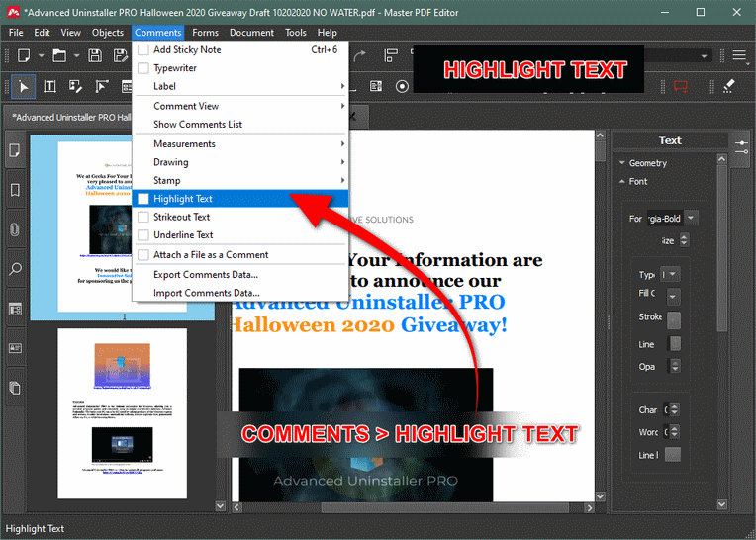Image resolution: width=756 pixels, height=540 pixels.
Task: Open the Open-file recent dropdown arrow
Action: click(x=76, y=55)
